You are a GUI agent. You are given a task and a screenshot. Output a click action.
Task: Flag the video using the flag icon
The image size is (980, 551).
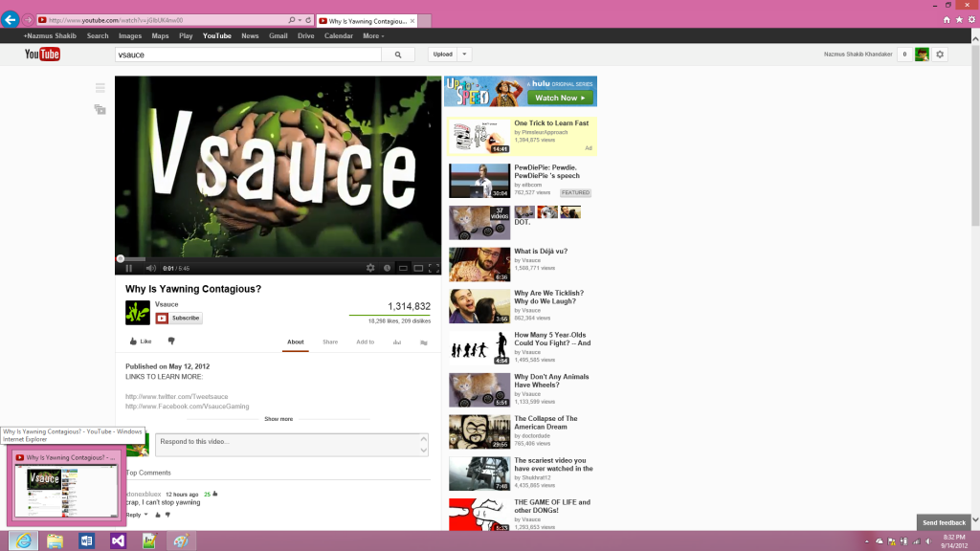(x=423, y=342)
